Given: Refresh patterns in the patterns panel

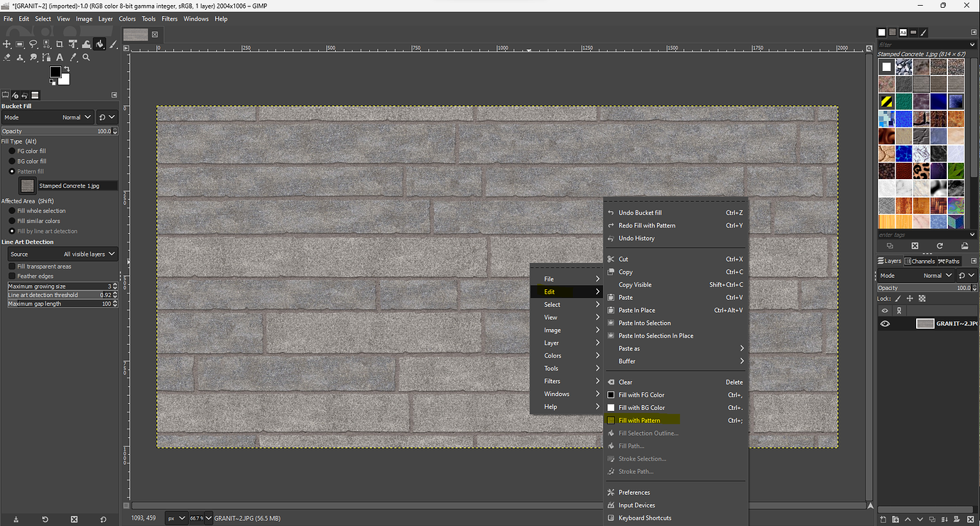Looking at the screenshot, I should click(940, 245).
